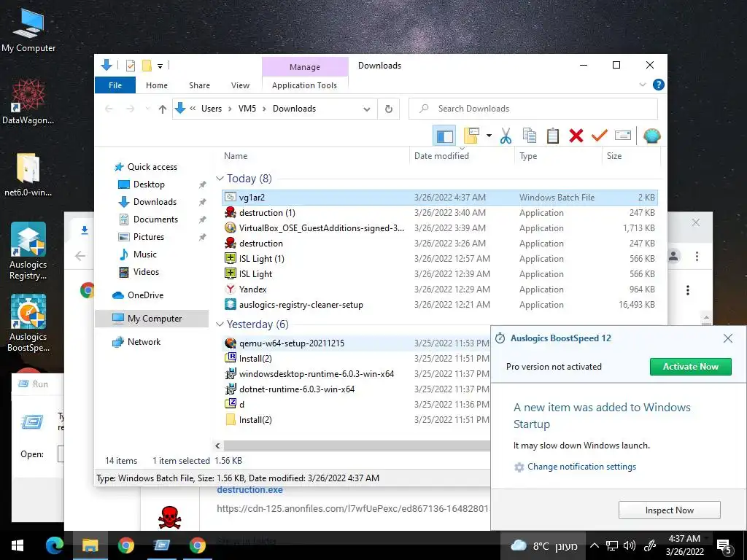Sort by the Name column header
Screen dimensions: 747x560
coord(314,156)
